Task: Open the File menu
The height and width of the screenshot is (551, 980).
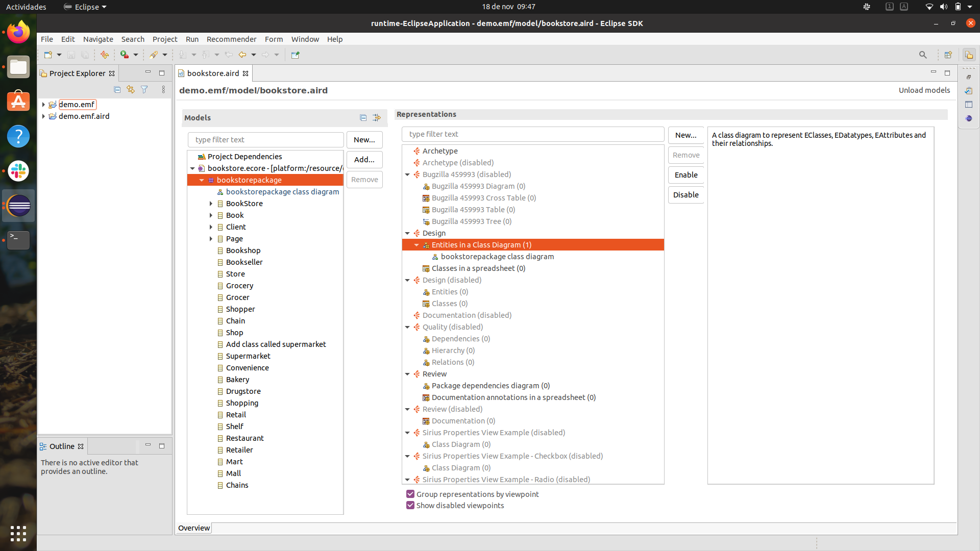Action: point(47,39)
